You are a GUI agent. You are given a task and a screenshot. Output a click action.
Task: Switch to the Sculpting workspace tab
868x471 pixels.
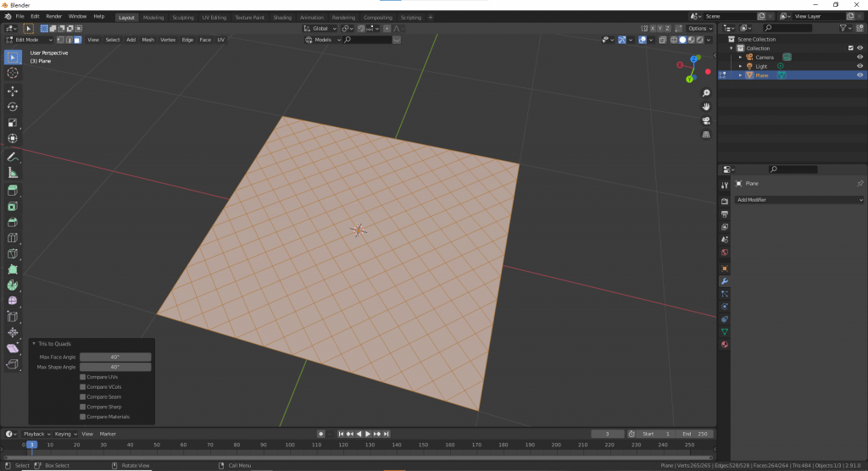coord(183,17)
